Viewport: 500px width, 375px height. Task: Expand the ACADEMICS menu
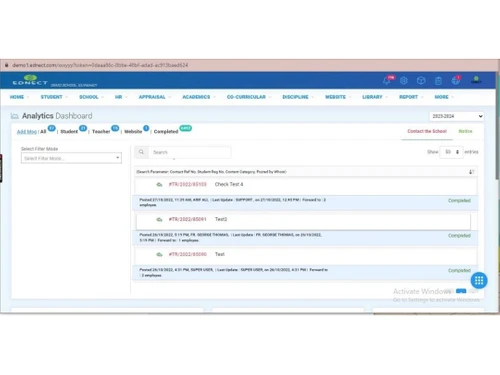click(199, 97)
